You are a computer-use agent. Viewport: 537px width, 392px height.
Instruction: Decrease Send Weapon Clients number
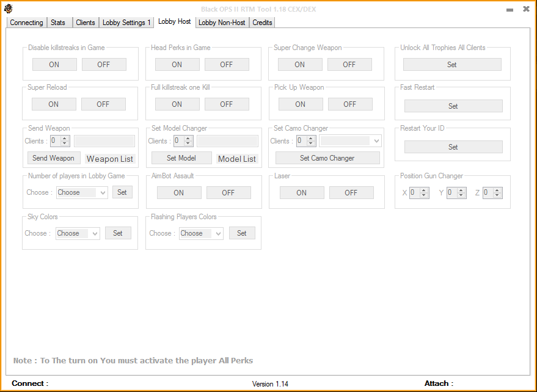pyautogui.click(x=65, y=143)
